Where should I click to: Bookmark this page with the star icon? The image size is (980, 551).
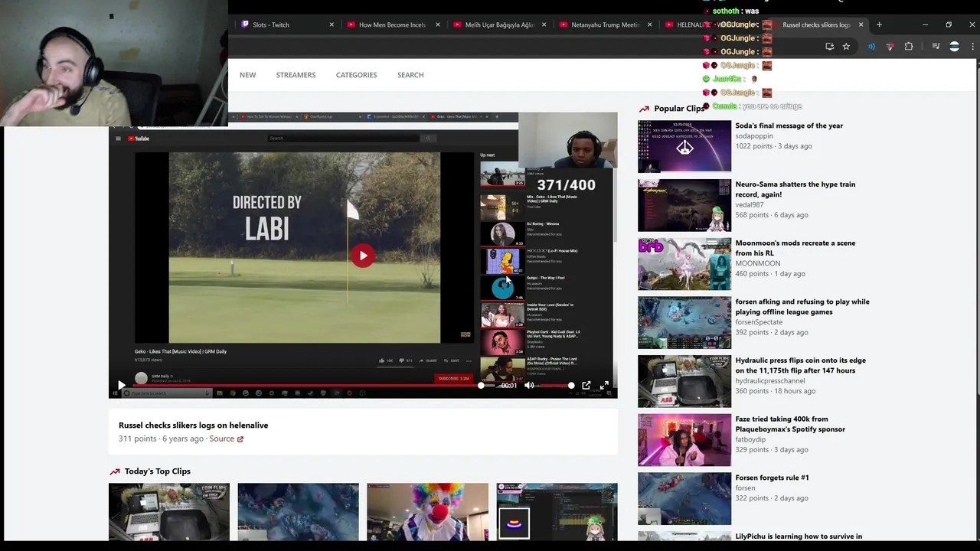tap(846, 47)
